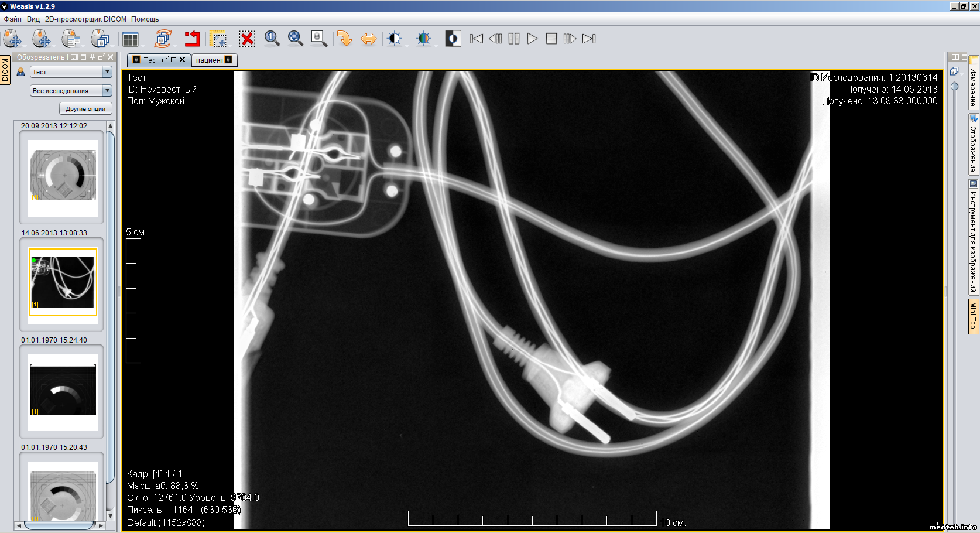This screenshot has width=980, height=533.
Task: Click the zoom 1:1 magnifier icon
Action: pyautogui.click(x=272, y=39)
